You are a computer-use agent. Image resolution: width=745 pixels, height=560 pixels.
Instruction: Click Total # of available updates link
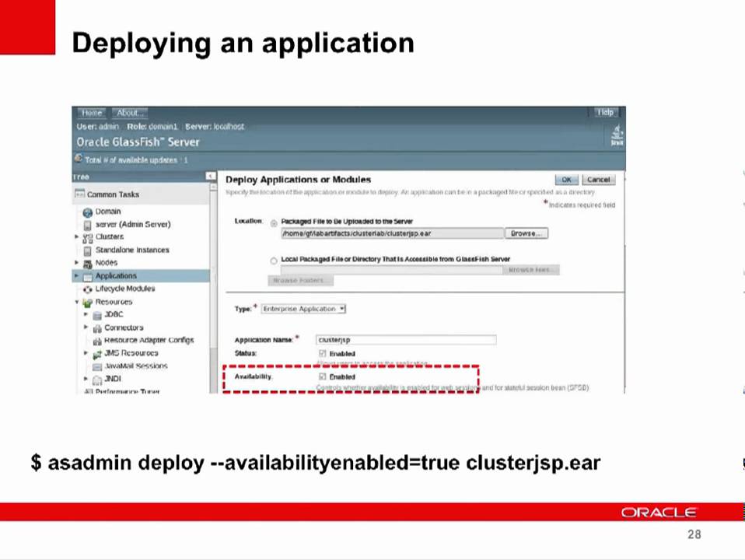click(x=136, y=160)
